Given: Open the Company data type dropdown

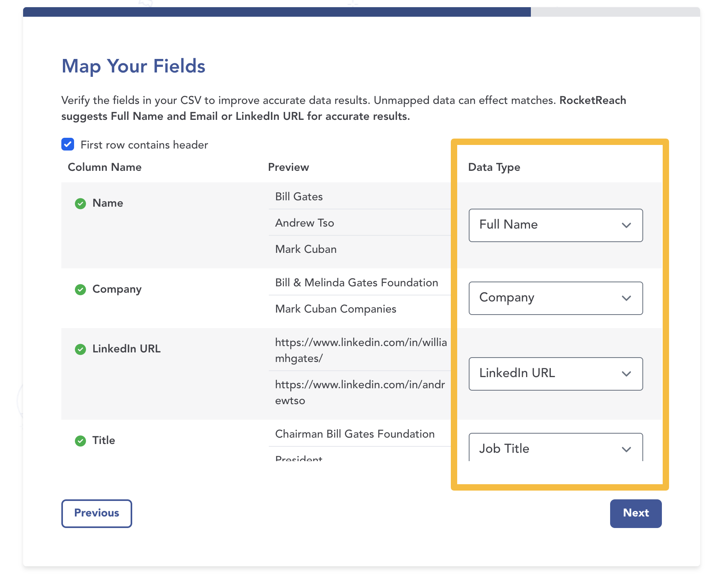Looking at the screenshot, I should 556,298.
